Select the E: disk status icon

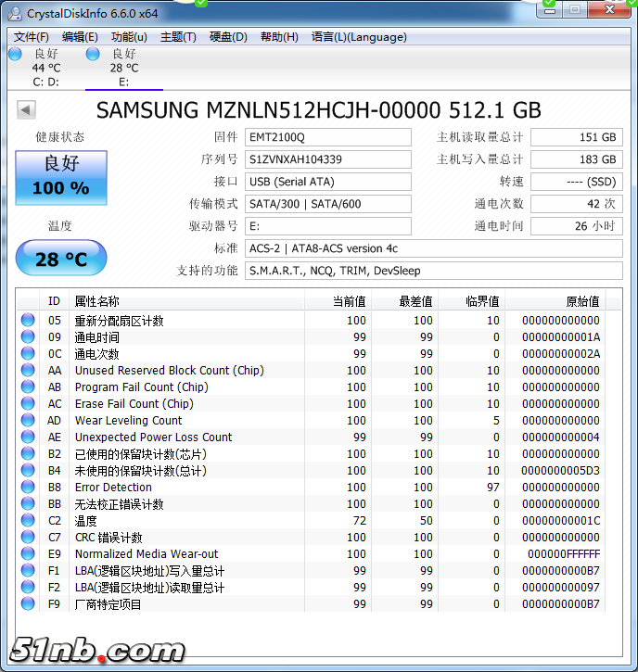point(93,55)
